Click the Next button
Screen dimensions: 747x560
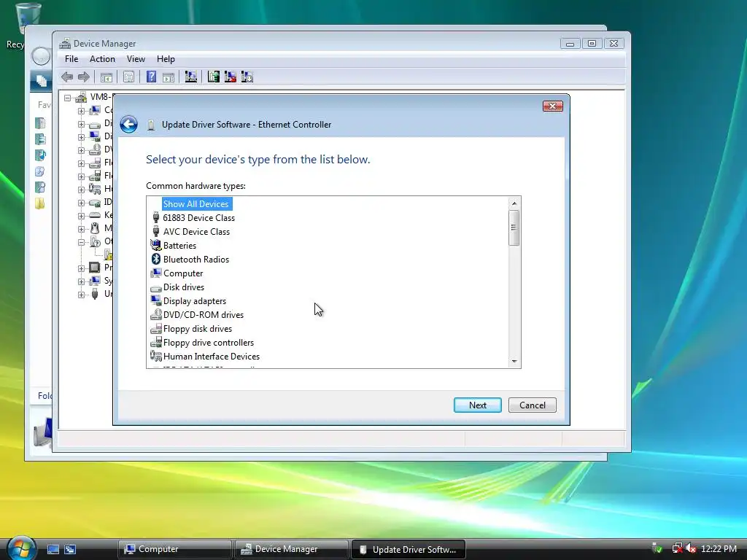point(477,405)
